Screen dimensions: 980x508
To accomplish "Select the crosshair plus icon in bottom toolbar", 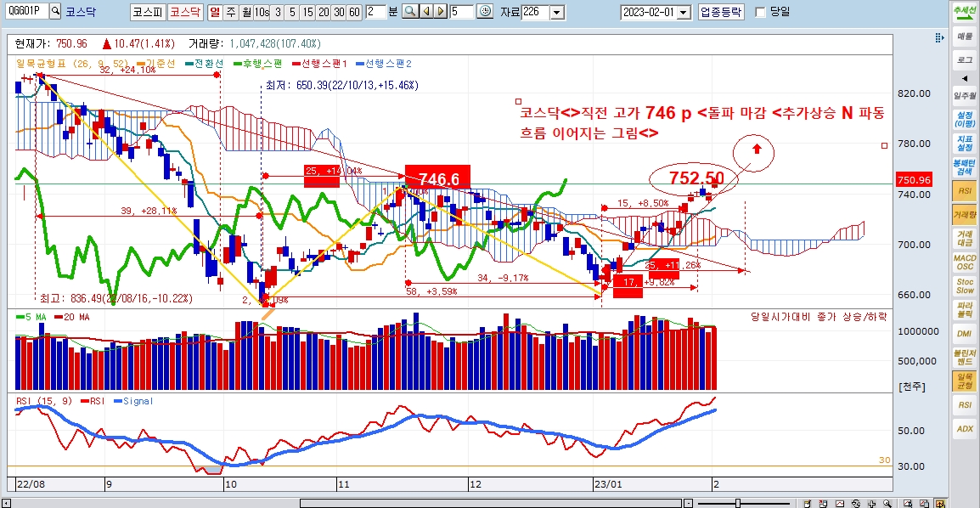I will pyautogui.click(x=871, y=503).
